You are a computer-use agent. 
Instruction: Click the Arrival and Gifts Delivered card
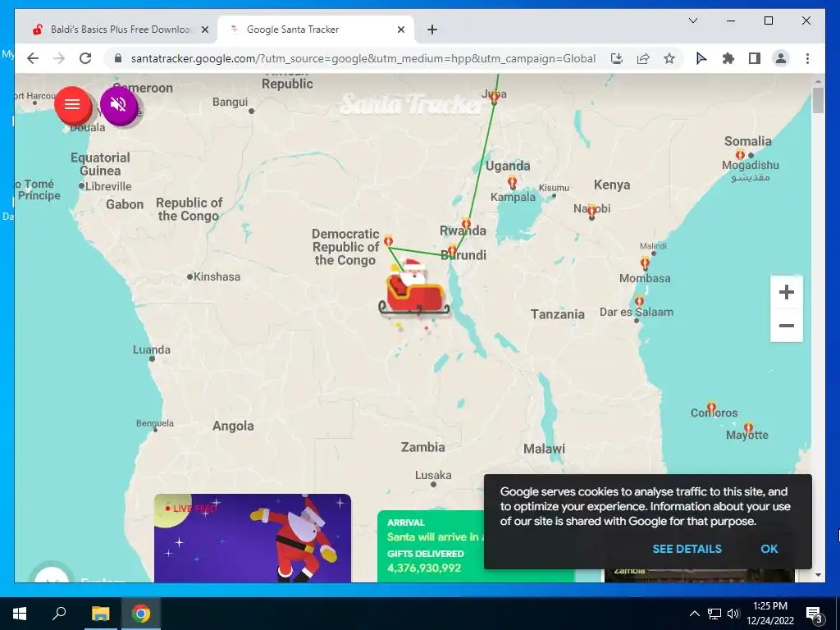(431, 546)
